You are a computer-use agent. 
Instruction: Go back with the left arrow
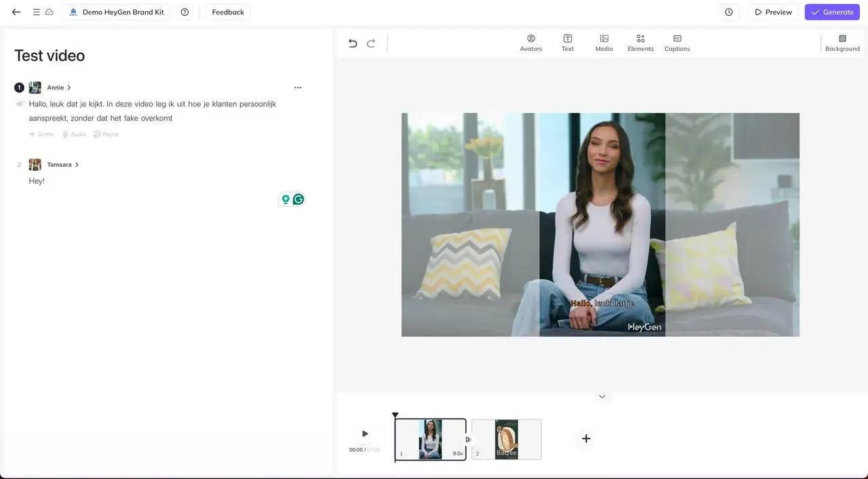click(x=16, y=12)
